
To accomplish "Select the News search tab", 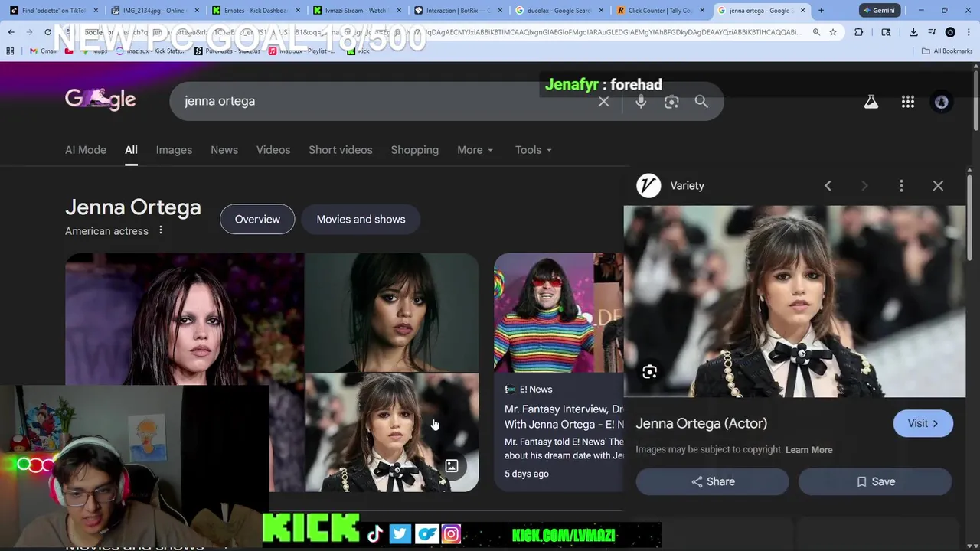I will tap(224, 150).
